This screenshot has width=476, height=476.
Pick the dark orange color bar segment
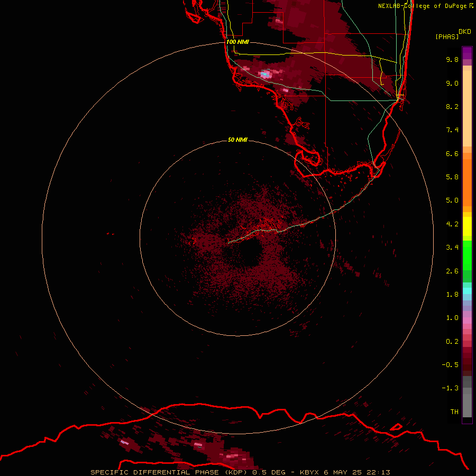point(467,183)
